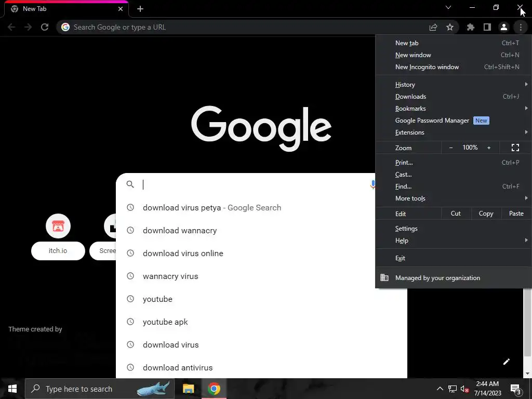Bookmark this tab with the star icon
Image resolution: width=532 pixels, height=399 pixels.
pos(450,27)
